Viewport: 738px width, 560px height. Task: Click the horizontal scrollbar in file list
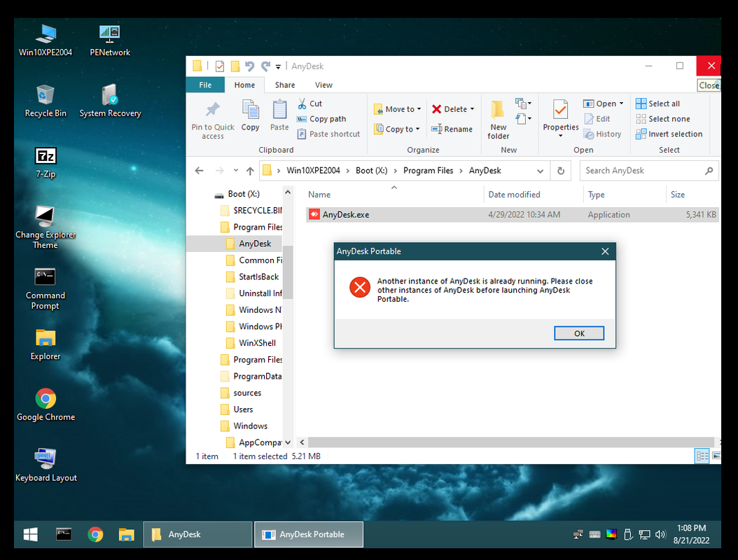511,442
